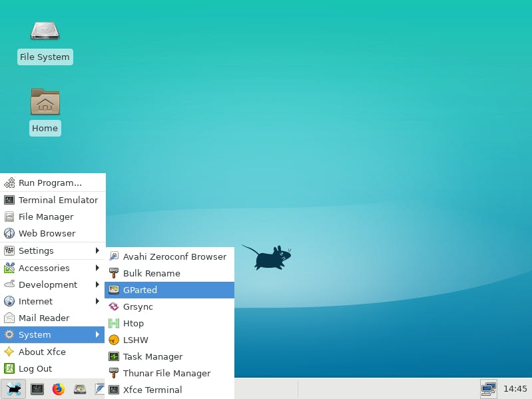Open Task Manager from System submenu
Screen dimensions: 532x399
click(x=169, y=356)
